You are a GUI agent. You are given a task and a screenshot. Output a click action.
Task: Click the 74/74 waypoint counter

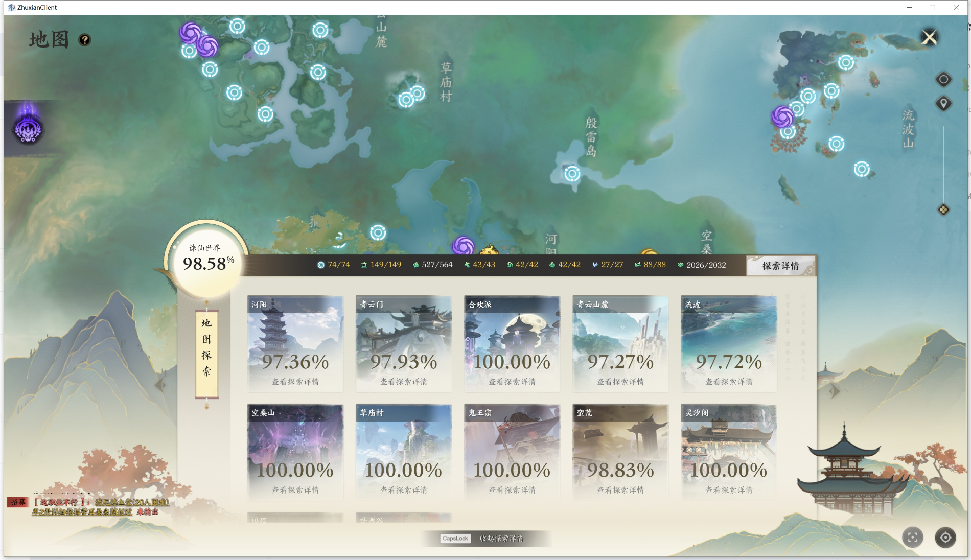coord(334,265)
